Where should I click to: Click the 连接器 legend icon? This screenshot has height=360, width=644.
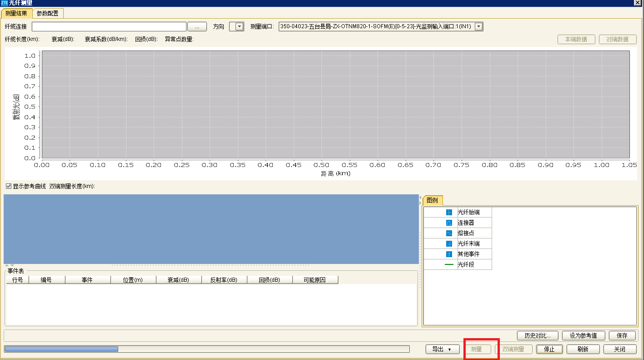click(449, 223)
